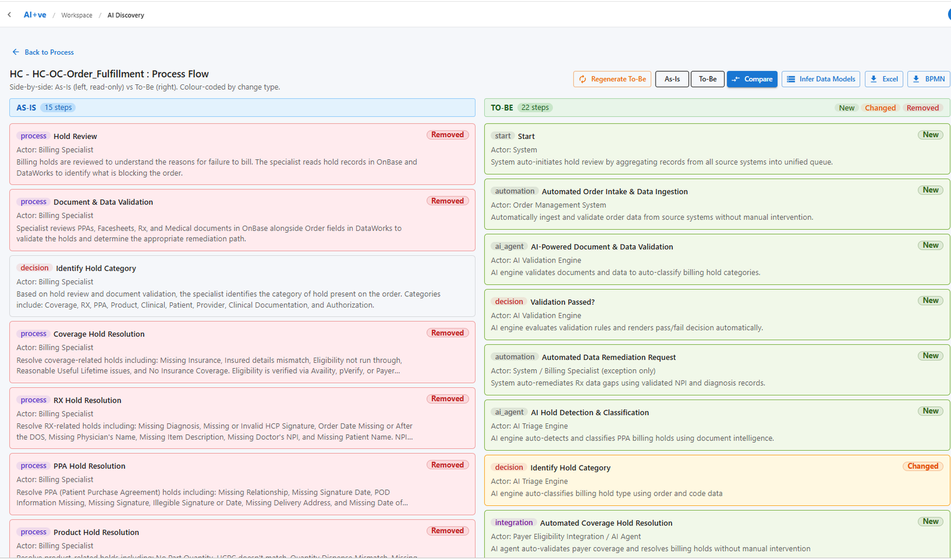The height and width of the screenshot is (560, 951).
Task: Click the Removed badge on Hold Review
Action: [448, 135]
